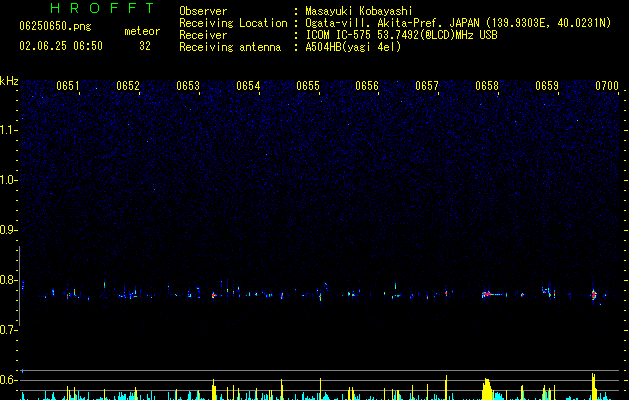The height and width of the screenshot is (400, 629).
Task: Click the meteor label
Action: tap(142, 31)
